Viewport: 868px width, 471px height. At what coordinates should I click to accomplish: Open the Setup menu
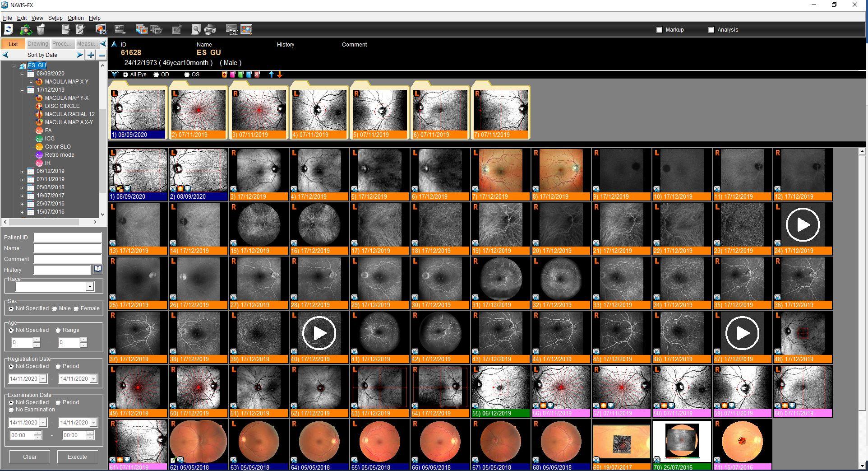point(55,18)
